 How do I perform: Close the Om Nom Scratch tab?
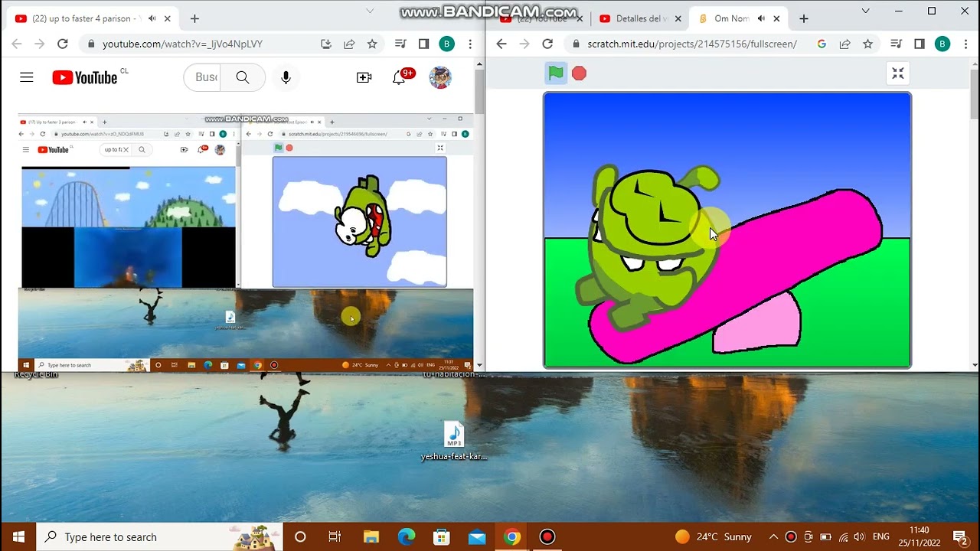click(x=776, y=18)
